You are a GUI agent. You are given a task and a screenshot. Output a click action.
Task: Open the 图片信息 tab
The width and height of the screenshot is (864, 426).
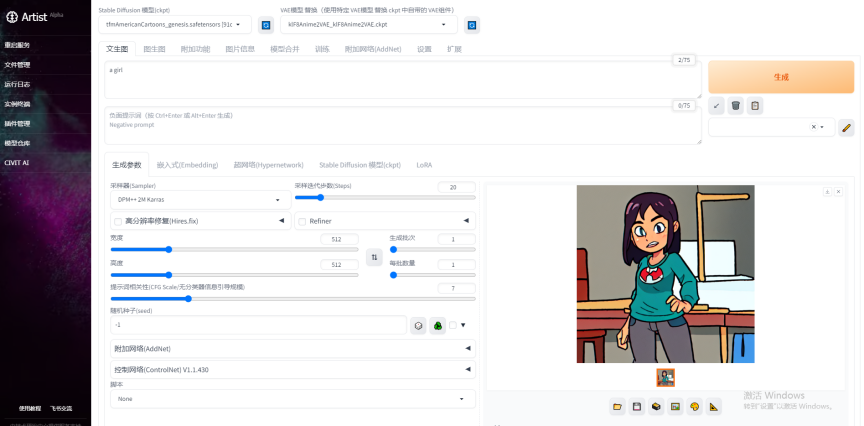240,49
